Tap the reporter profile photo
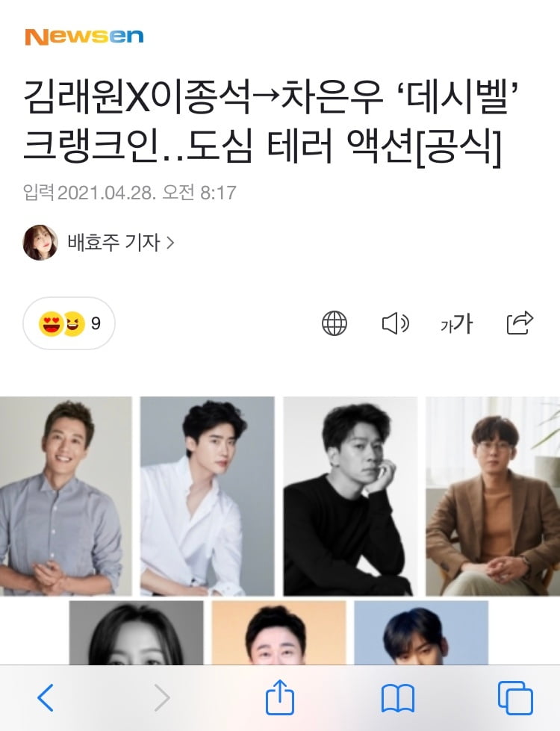This screenshot has height=731, width=560. coord(40,243)
